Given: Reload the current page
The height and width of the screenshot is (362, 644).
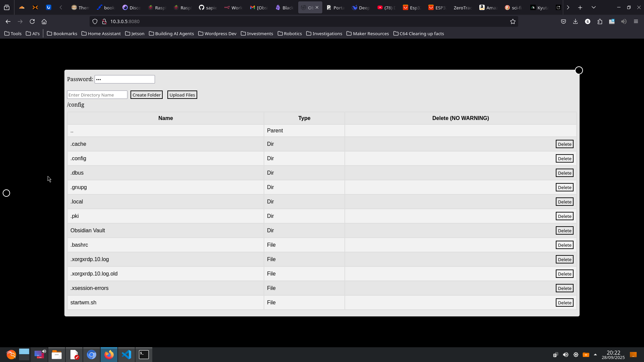Looking at the screenshot, I should [32, 21].
